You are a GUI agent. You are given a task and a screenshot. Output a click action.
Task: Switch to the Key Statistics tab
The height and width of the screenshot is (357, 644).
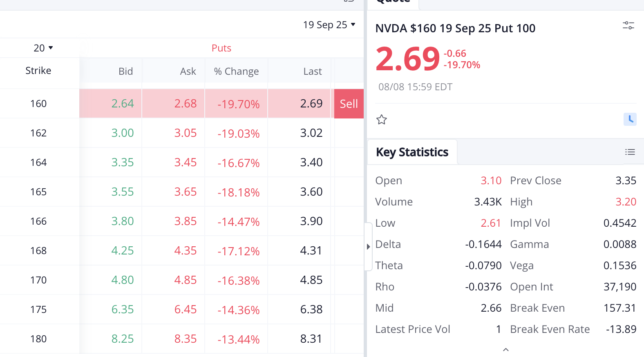point(412,152)
